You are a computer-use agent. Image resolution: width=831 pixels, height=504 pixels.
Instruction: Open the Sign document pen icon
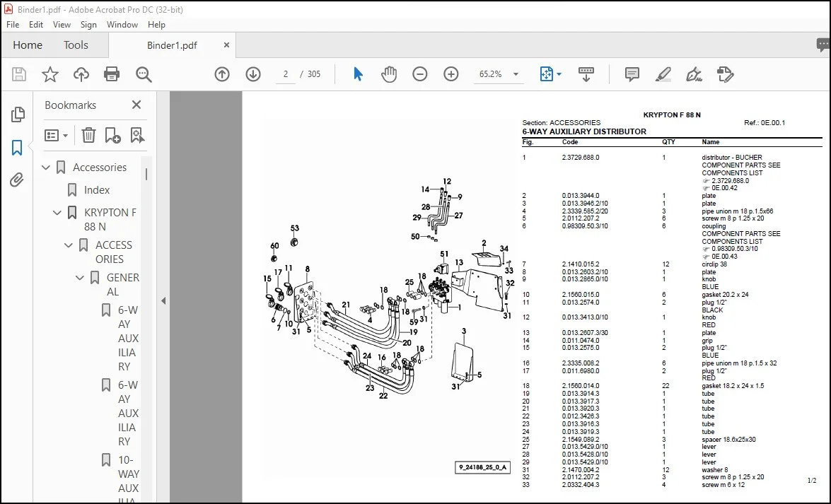(x=695, y=74)
